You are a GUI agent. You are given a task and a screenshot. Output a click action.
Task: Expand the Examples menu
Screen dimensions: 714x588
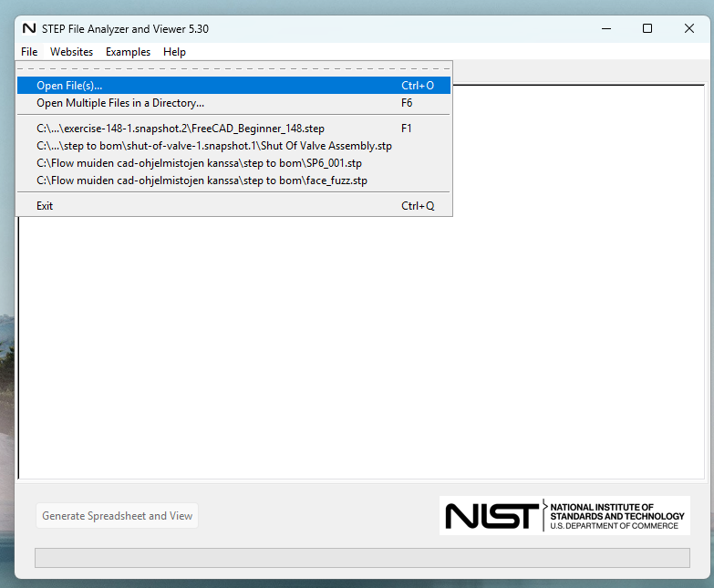click(x=128, y=52)
